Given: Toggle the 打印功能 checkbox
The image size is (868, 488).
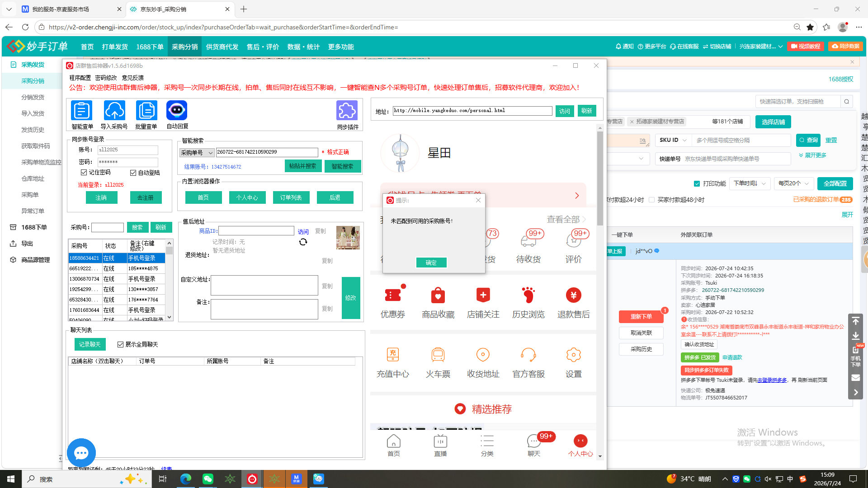Looking at the screenshot, I should pyautogui.click(x=697, y=183).
